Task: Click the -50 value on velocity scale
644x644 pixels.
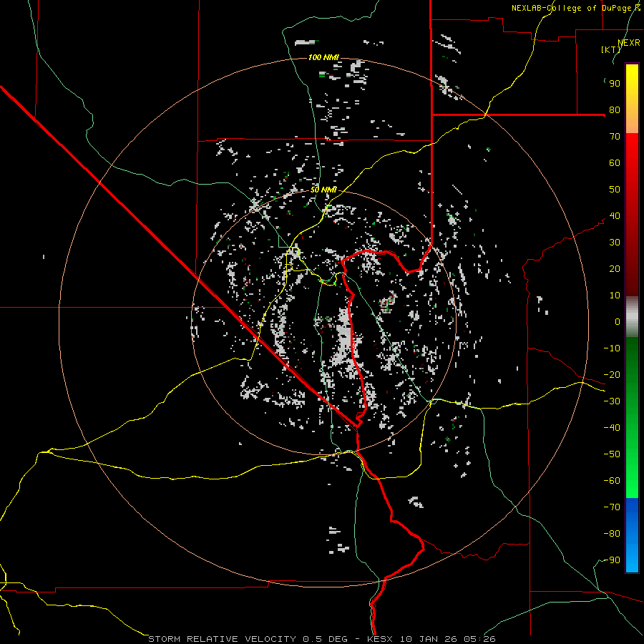Action: (612, 454)
